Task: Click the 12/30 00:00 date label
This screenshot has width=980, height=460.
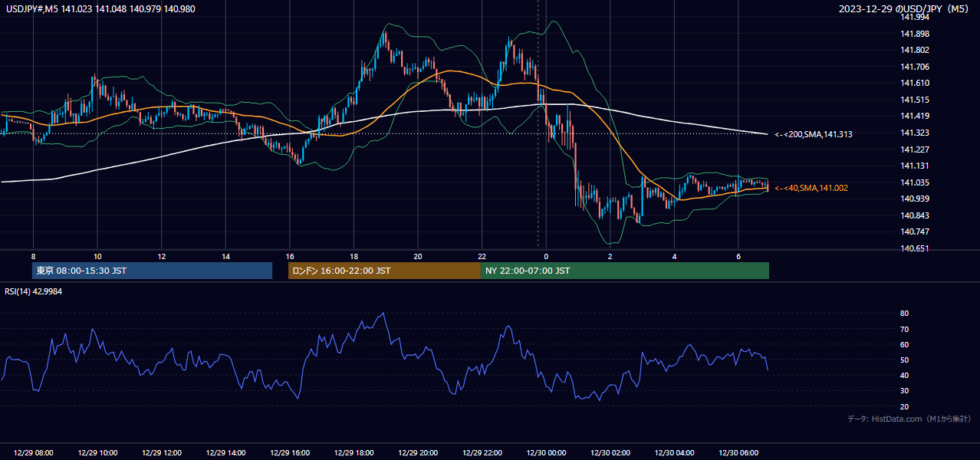Action: pyautogui.click(x=546, y=453)
